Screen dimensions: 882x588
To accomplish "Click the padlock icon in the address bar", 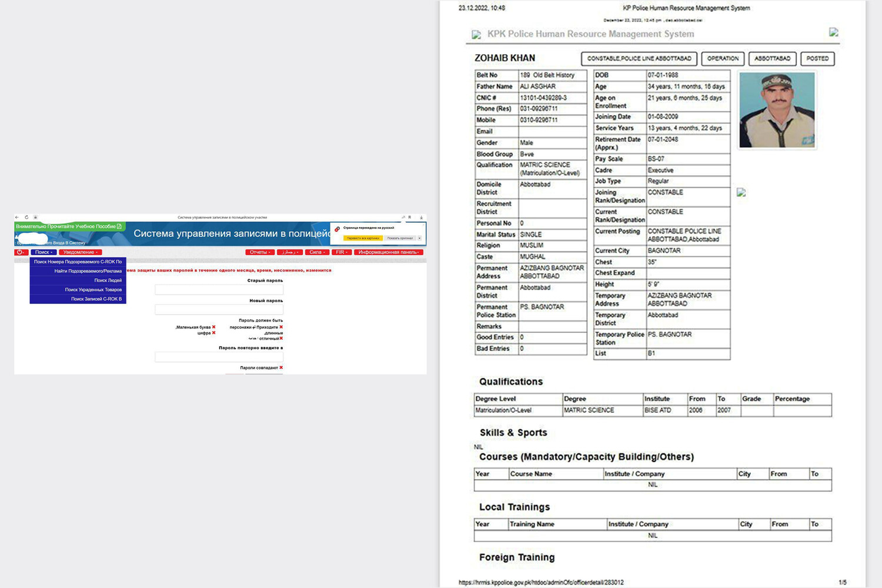I will click(35, 218).
